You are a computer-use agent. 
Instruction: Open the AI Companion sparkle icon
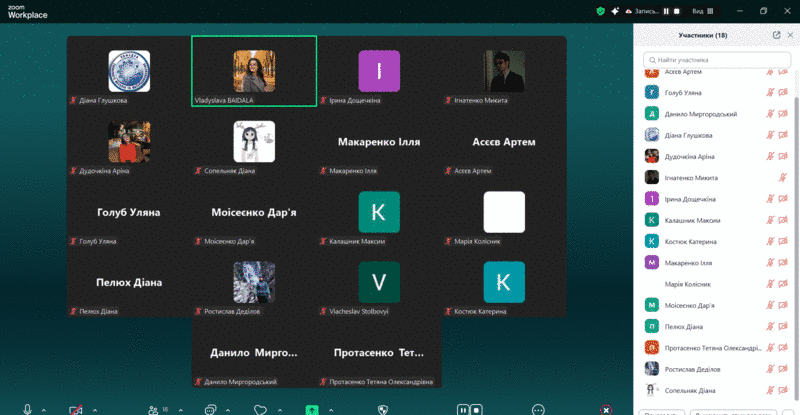tap(613, 11)
